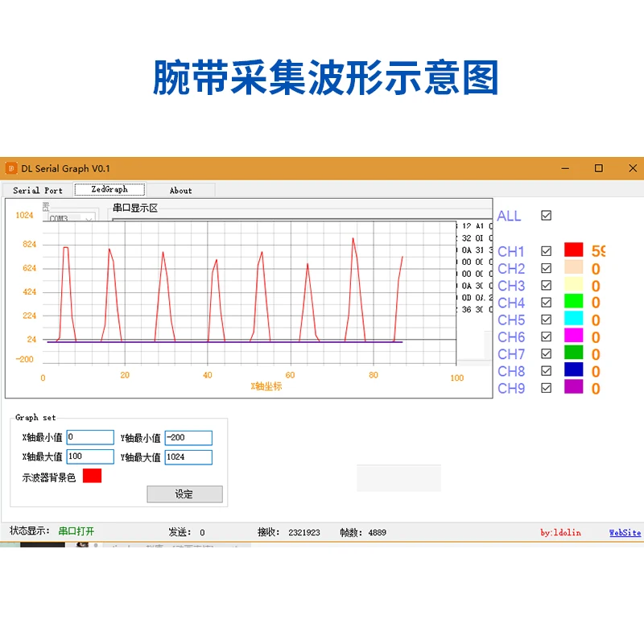This screenshot has width=644, height=644.
Task: Click the 串口打开 status text
Action: [76, 531]
